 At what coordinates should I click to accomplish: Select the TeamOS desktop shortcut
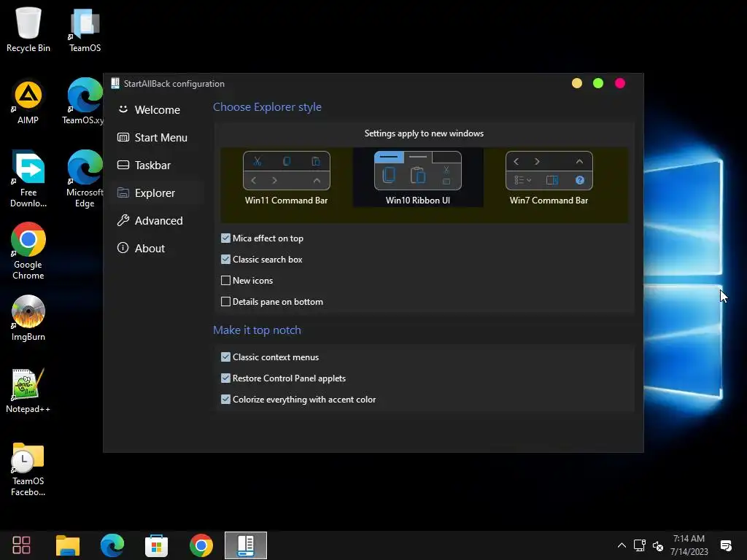coord(85,29)
